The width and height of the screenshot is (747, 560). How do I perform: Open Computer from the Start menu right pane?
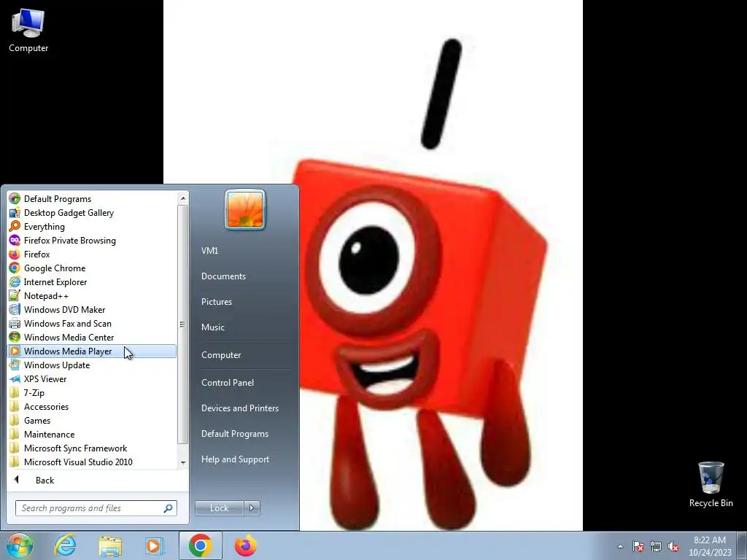click(x=244, y=355)
